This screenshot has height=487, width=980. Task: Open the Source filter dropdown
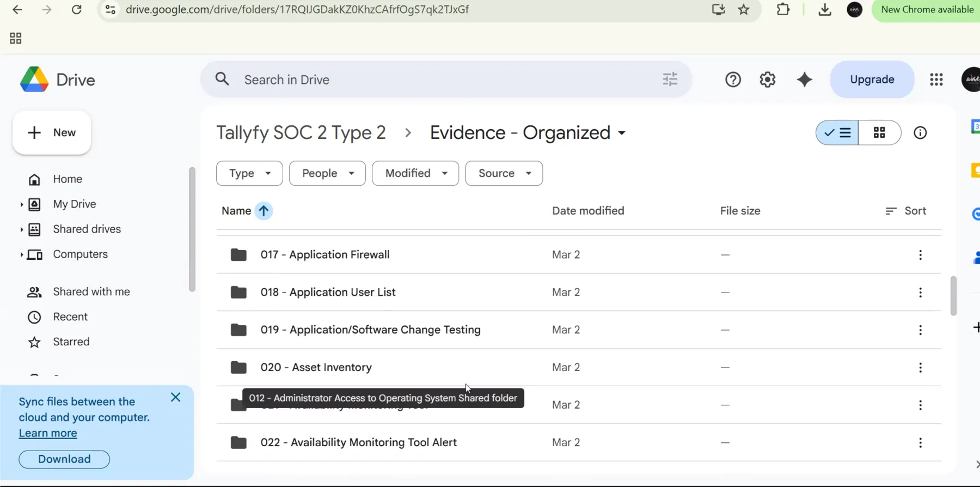click(x=504, y=173)
